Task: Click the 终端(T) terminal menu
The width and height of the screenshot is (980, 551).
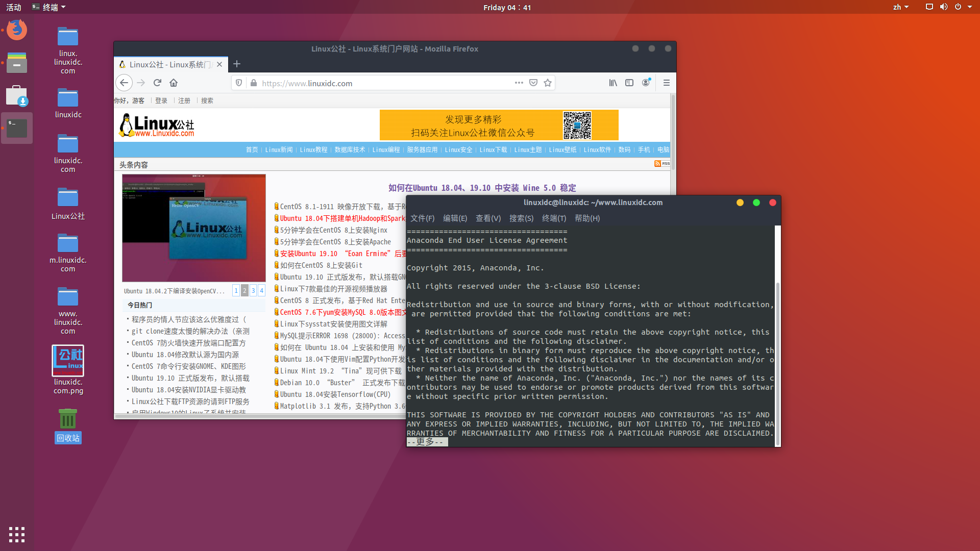Action: (553, 218)
